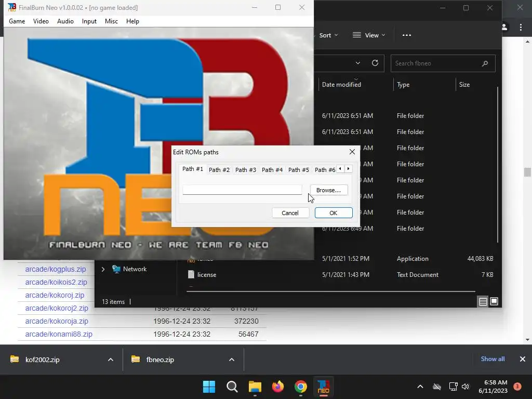Open the Input menu
532x399 pixels.
click(x=89, y=21)
